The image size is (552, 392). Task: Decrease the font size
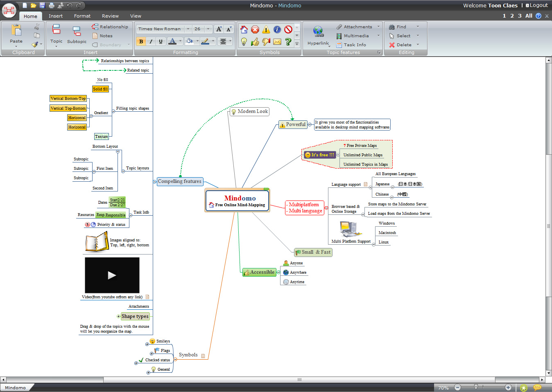click(229, 29)
